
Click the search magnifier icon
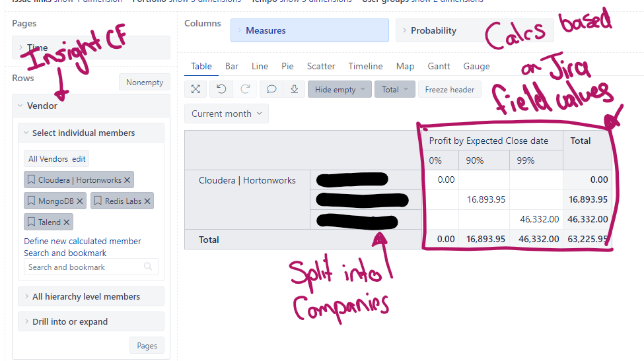[148, 267]
